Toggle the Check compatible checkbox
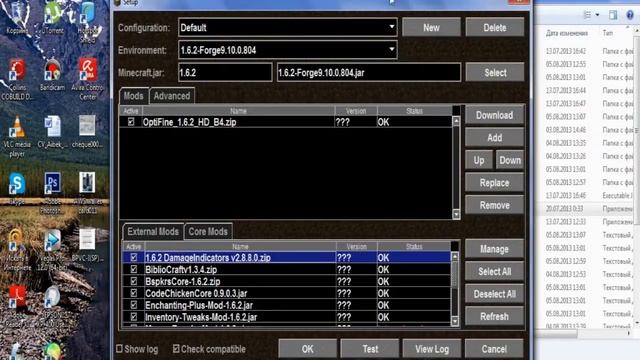This screenshot has height=360, width=640. click(x=176, y=349)
